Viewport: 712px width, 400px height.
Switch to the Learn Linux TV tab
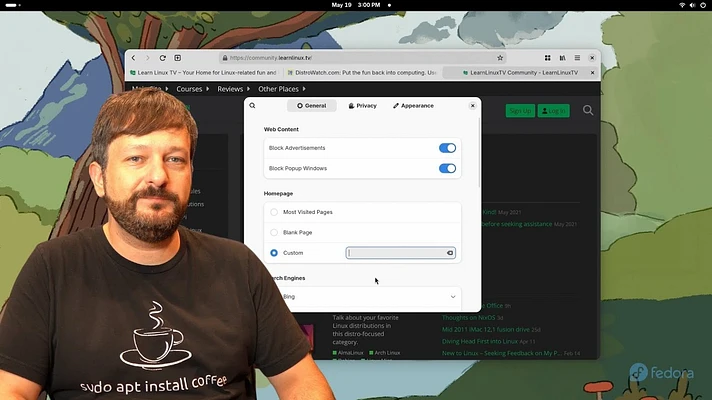(203, 73)
